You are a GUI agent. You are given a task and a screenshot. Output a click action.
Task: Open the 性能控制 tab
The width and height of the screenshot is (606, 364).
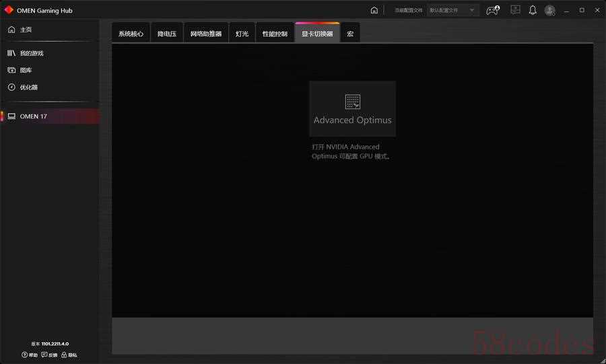point(275,34)
